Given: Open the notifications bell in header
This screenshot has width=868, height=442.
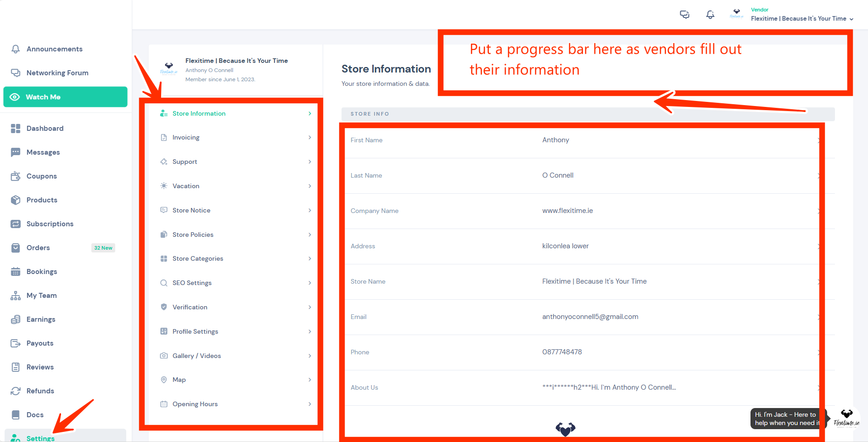Looking at the screenshot, I should coord(710,15).
